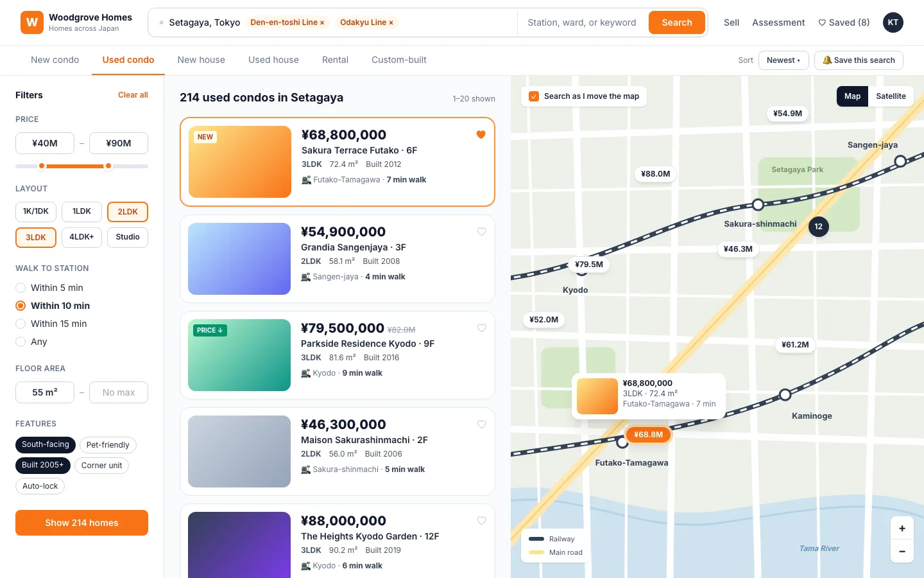
Task: Open the Sell link in header
Action: (x=732, y=22)
